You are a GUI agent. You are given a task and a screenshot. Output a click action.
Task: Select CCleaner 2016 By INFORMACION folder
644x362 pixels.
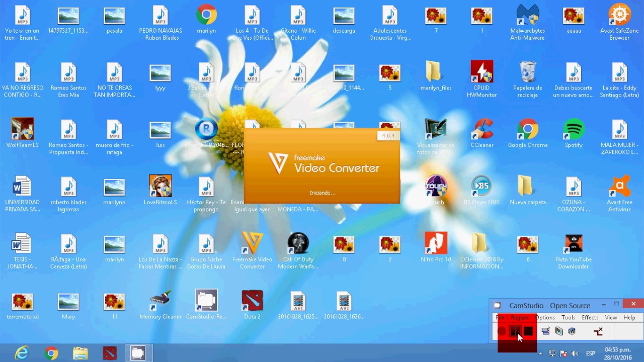click(481, 251)
